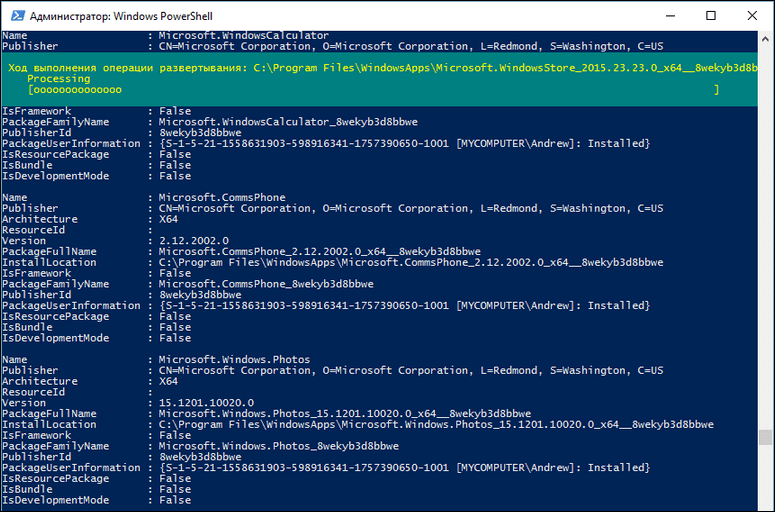Click the Calculator Publisher value line

(411, 46)
